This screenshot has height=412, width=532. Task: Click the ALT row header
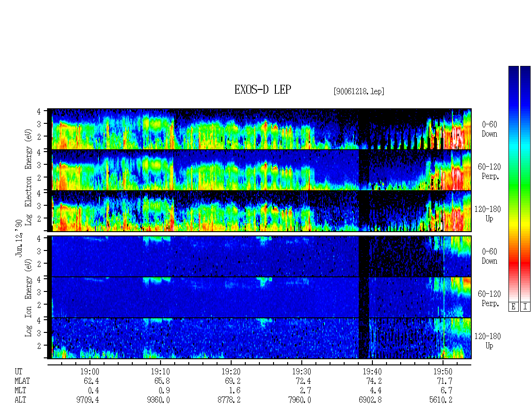pos(20,400)
